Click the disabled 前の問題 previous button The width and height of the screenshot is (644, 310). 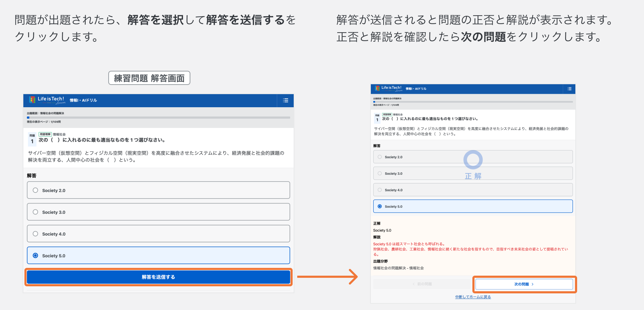(422, 284)
